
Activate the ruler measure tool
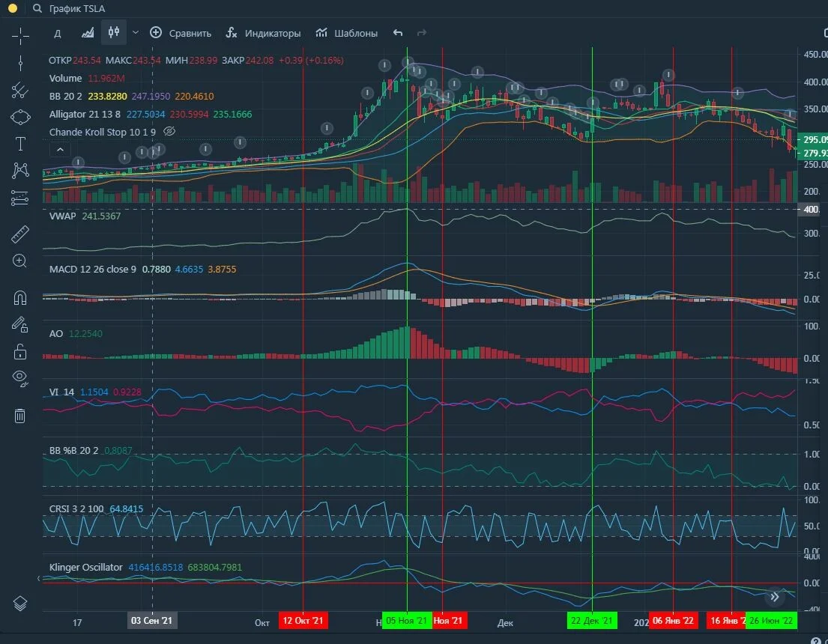point(20,234)
